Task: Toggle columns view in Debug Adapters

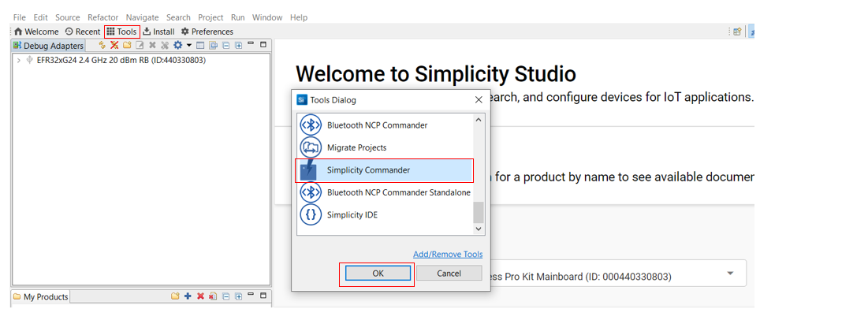Action: coord(200,45)
